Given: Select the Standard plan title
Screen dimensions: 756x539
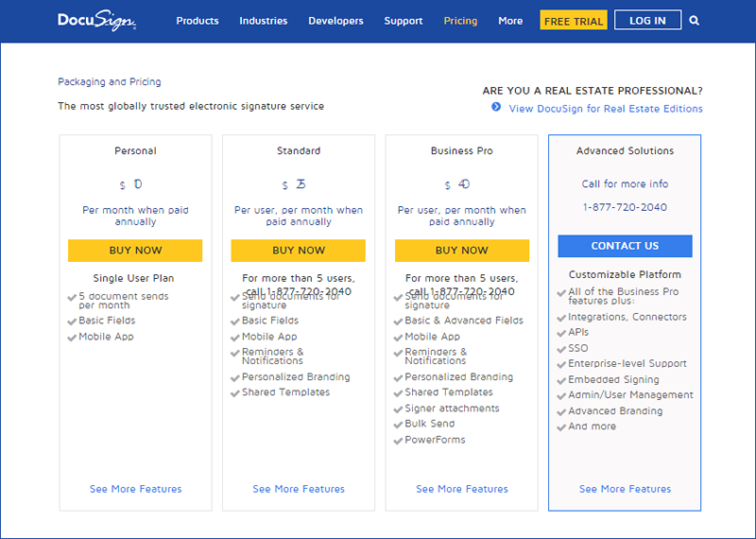Looking at the screenshot, I should coord(299,150).
